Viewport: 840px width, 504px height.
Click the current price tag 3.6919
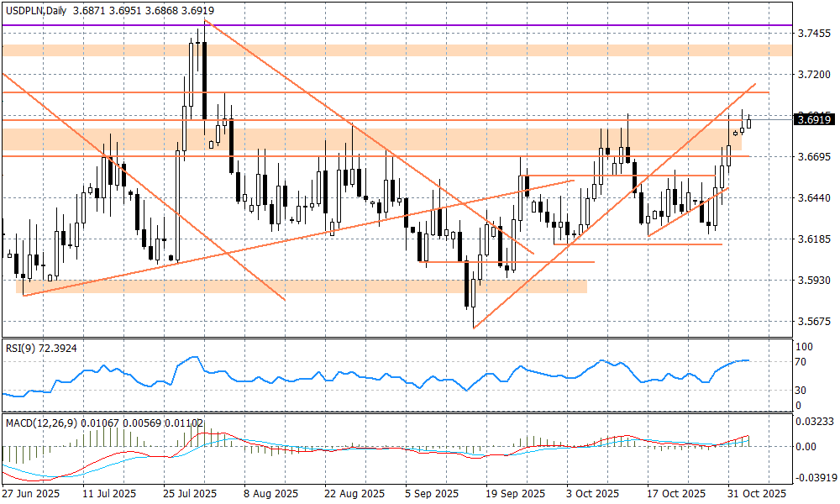tap(813, 120)
